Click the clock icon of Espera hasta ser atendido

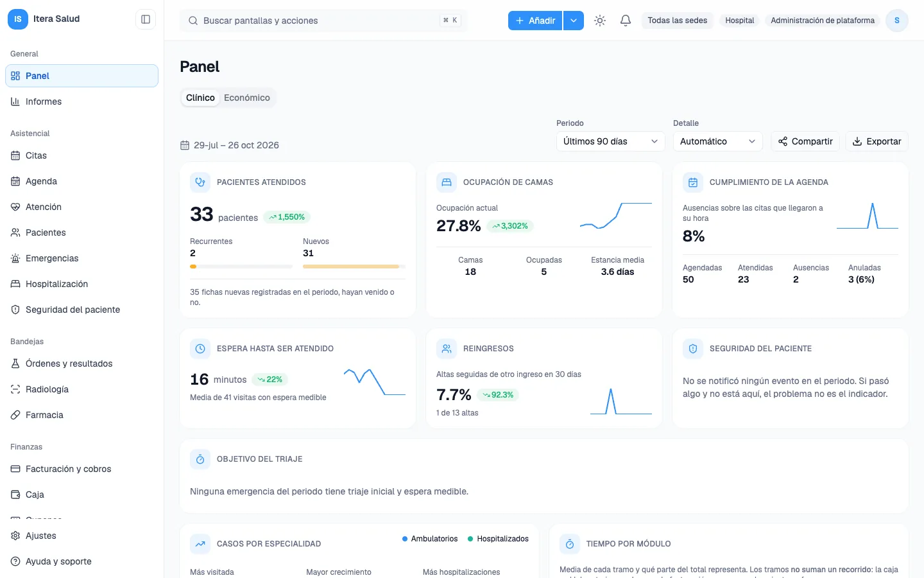click(x=200, y=349)
